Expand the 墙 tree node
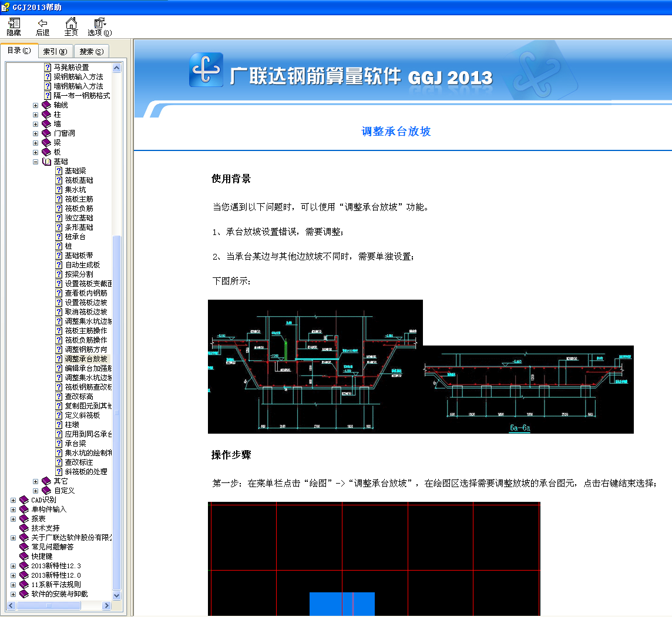Screen dimensions: 672x617 (x=36, y=125)
